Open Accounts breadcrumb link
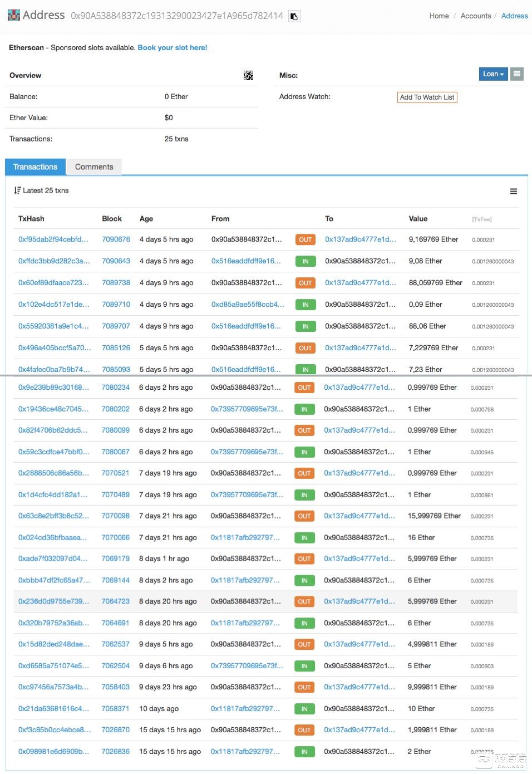The image size is (532, 774). 475,16
